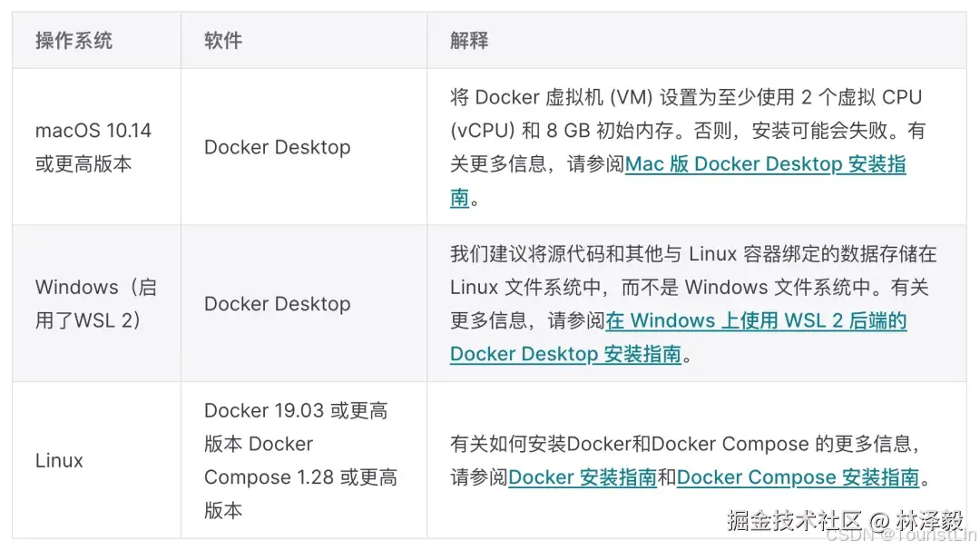Select the macOS 10.14 或更高版本 cell
This screenshot has height=550, width=980.
(x=96, y=147)
